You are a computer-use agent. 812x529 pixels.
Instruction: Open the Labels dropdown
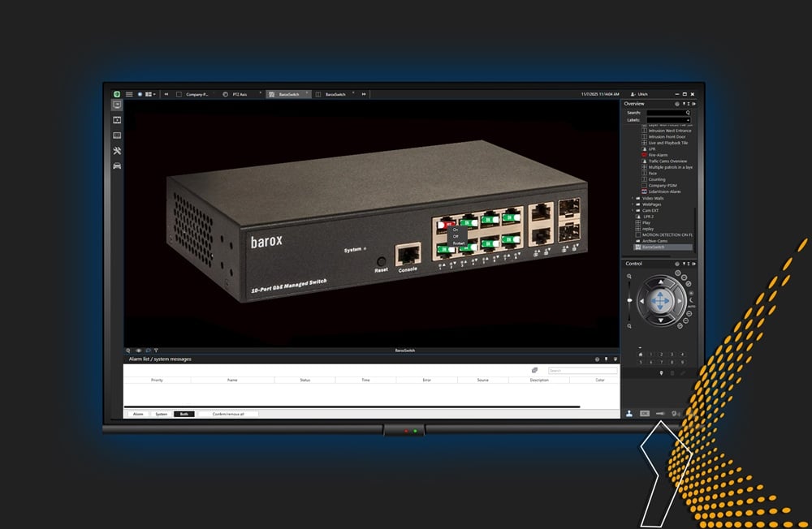coord(668,119)
